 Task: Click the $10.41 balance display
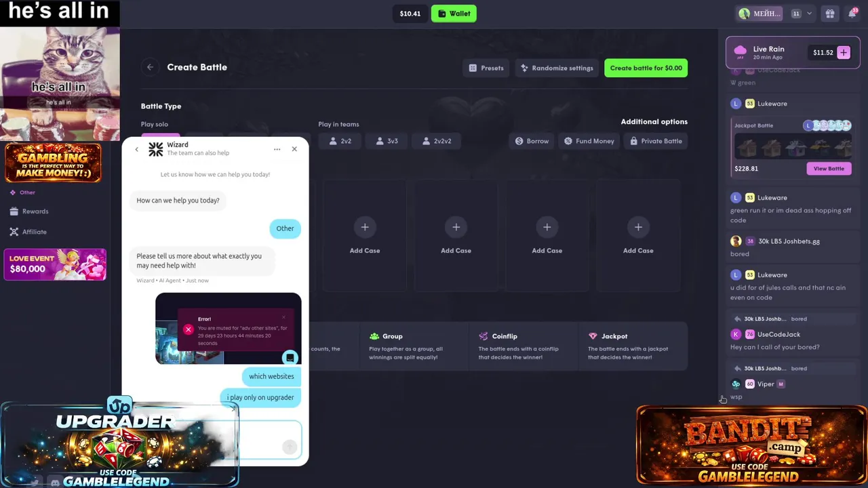tap(410, 14)
